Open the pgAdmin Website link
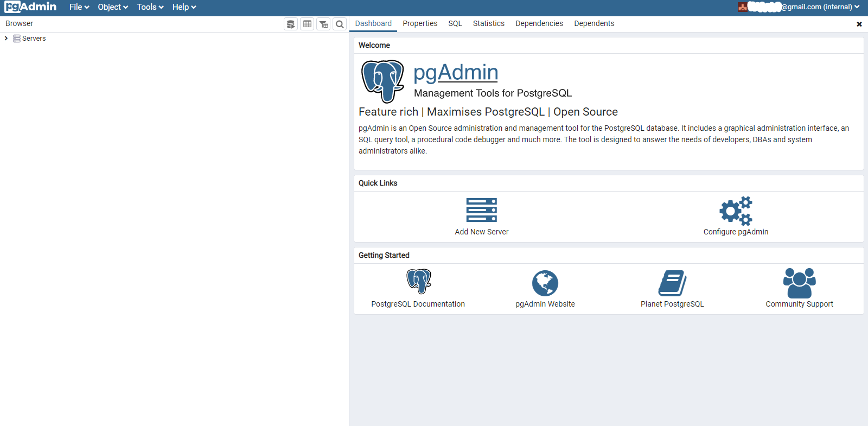This screenshot has height=426, width=868. pos(545,304)
